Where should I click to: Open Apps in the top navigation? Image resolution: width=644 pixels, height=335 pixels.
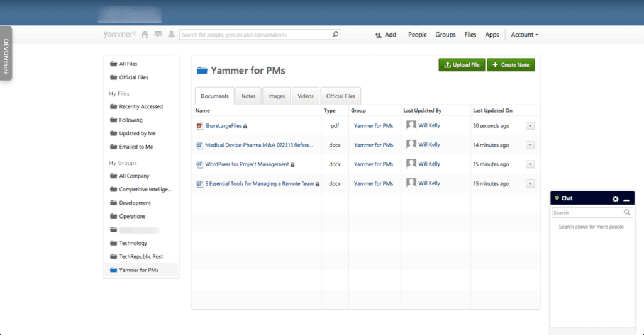492,35
